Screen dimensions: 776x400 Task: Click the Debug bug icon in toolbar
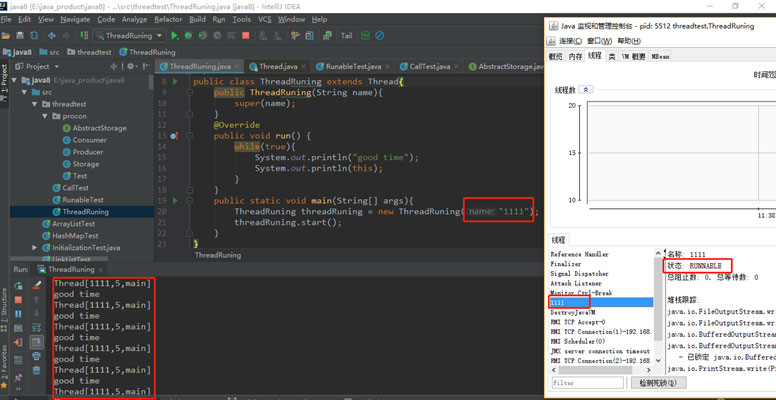[x=188, y=35]
